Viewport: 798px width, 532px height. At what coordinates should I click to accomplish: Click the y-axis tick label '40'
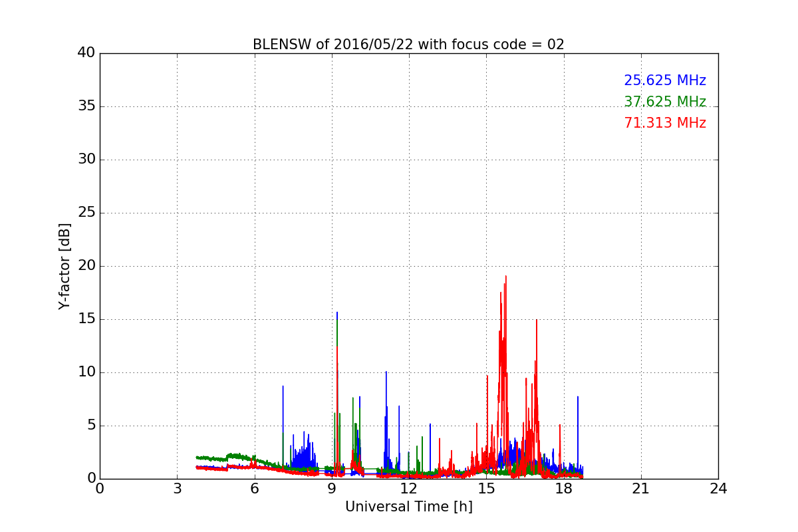tap(86, 53)
